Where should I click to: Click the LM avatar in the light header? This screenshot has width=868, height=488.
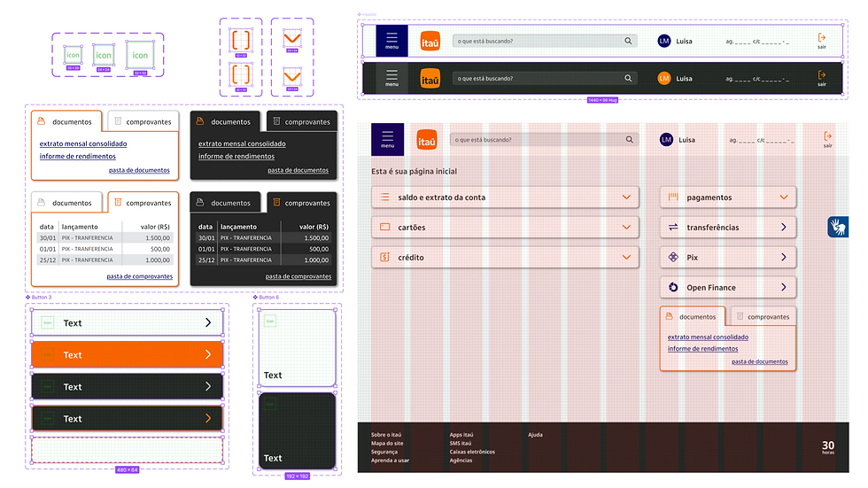point(663,41)
